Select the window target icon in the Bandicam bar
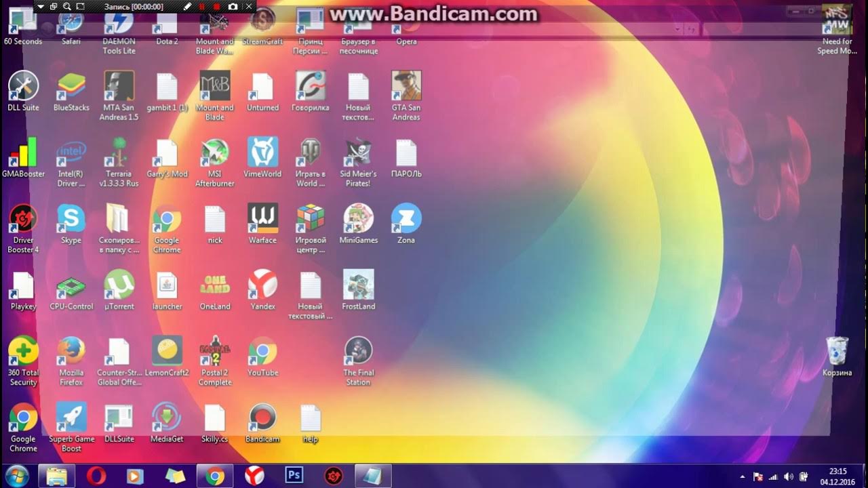 tap(54, 7)
